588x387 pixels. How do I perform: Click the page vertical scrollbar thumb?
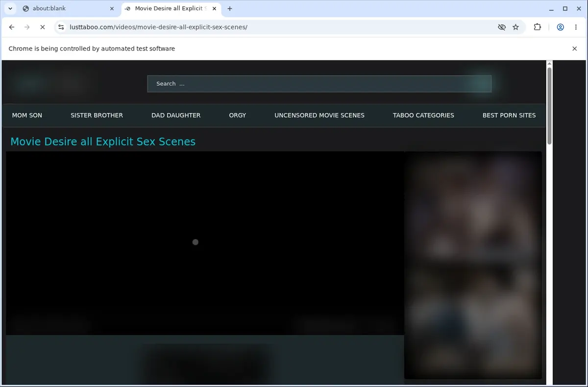[x=549, y=105]
